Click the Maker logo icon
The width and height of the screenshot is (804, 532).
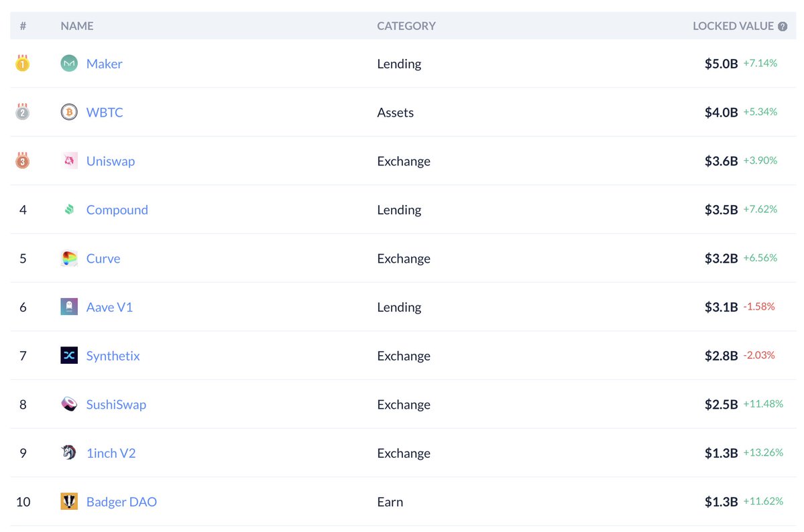click(x=69, y=64)
